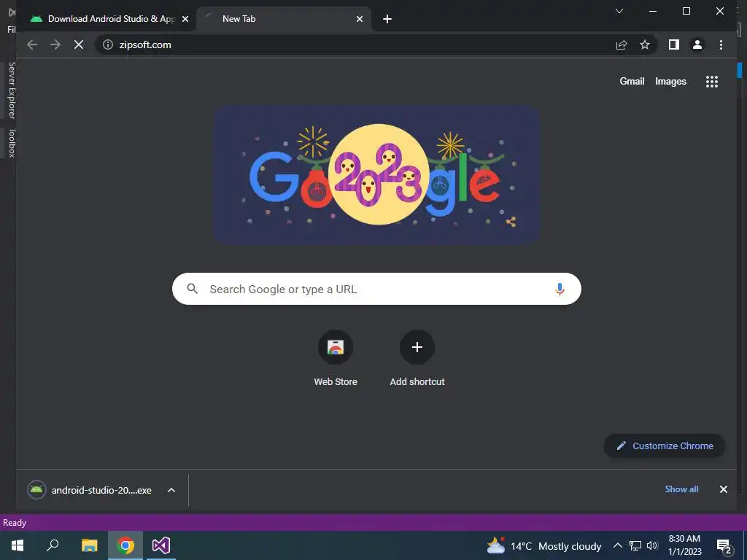This screenshot has width=747, height=560.
Task: Open Chrome three-dot menu
Action: tap(721, 44)
